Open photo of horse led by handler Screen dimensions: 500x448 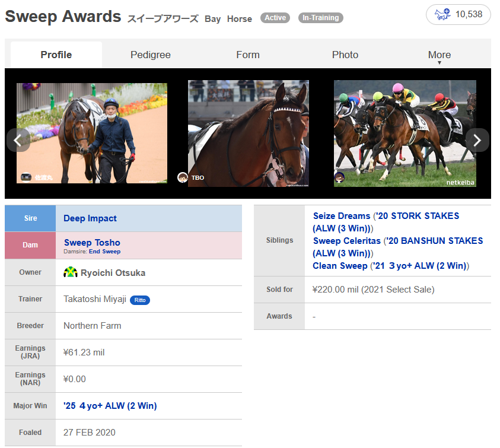(92, 133)
